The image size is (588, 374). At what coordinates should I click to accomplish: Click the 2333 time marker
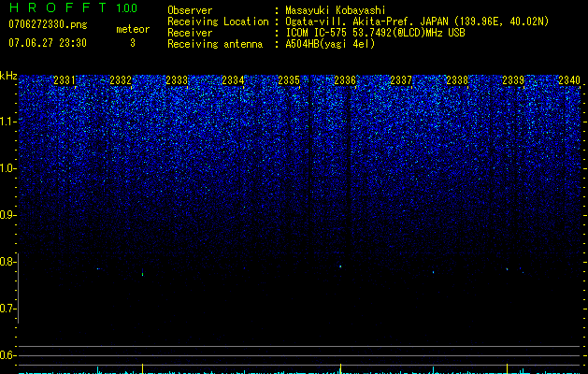177,80
